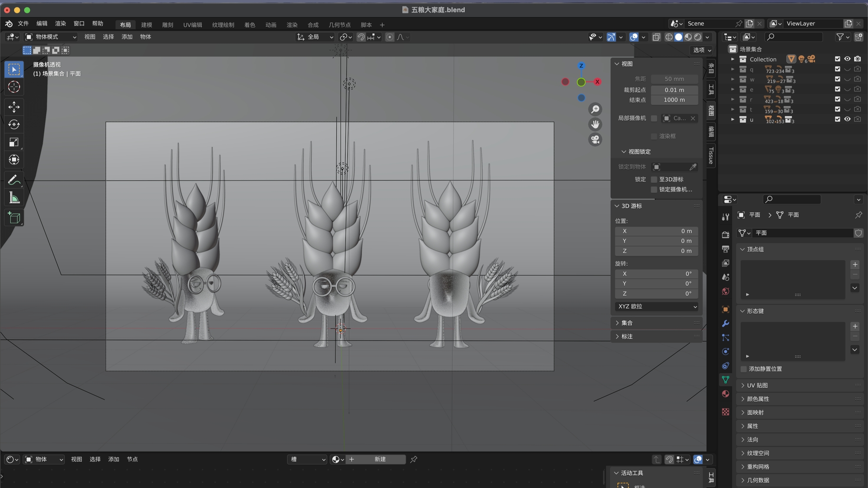Screen dimensions: 868x488
Task: Select the Add Cube tool
Action: click(14, 217)
